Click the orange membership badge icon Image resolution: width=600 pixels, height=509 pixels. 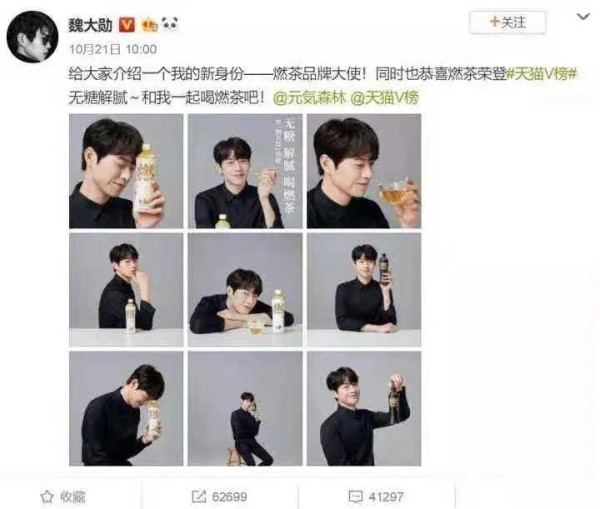pos(149,25)
